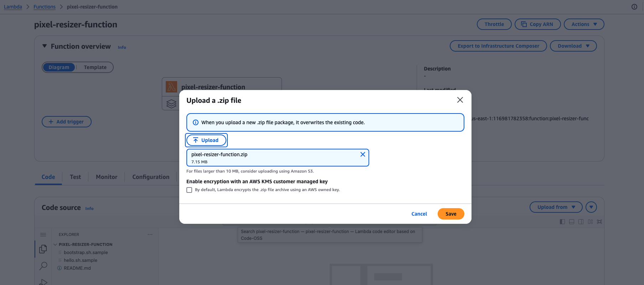The image size is (644, 285).
Task: Collapse PIXEL-RESIZER-FUNCTION folder tree
Action: click(x=55, y=244)
